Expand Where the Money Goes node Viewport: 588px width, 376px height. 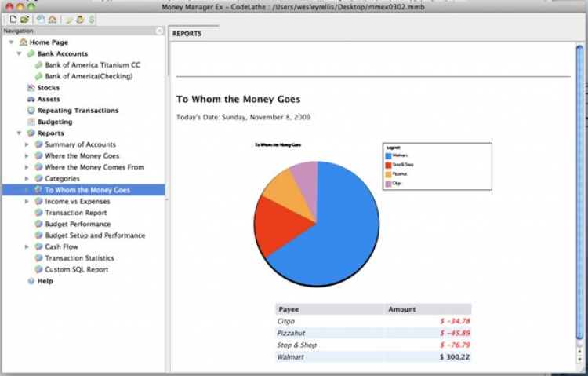point(27,155)
